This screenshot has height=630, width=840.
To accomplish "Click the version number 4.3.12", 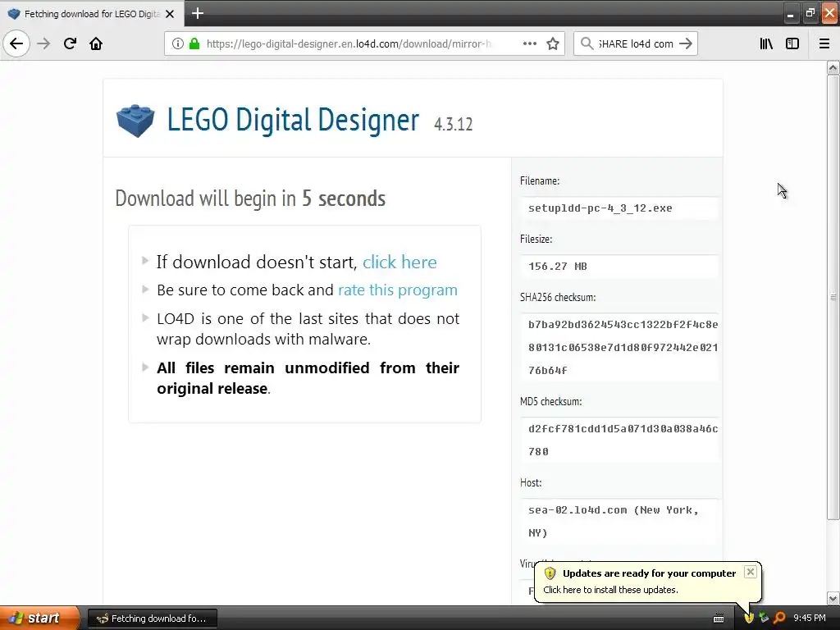I will click(453, 124).
